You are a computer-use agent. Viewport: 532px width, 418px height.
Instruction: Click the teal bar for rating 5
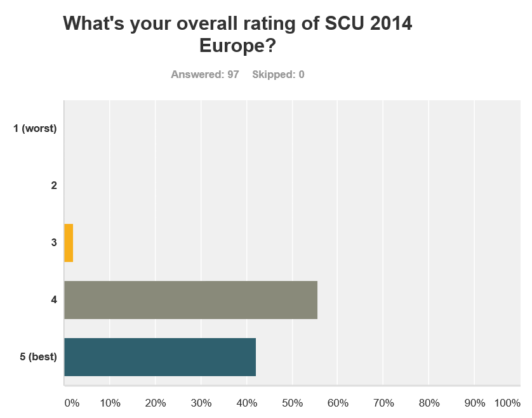point(160,357)
